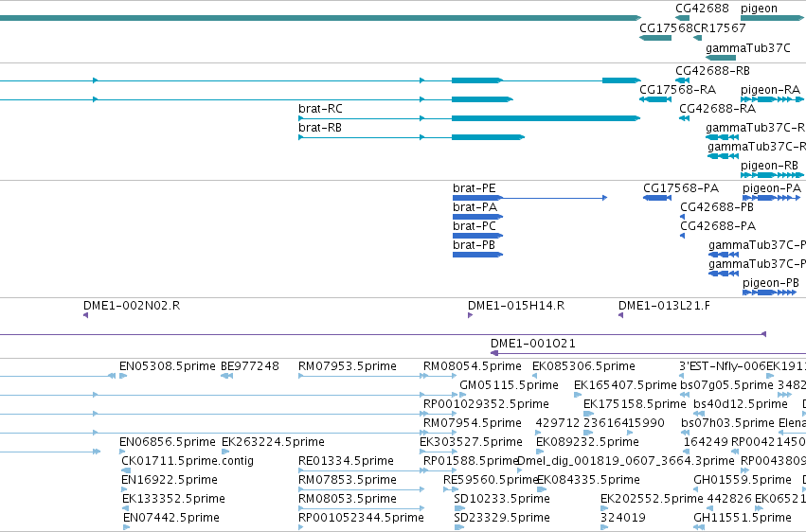Click the brat-PA protein label

coord(475,207)
